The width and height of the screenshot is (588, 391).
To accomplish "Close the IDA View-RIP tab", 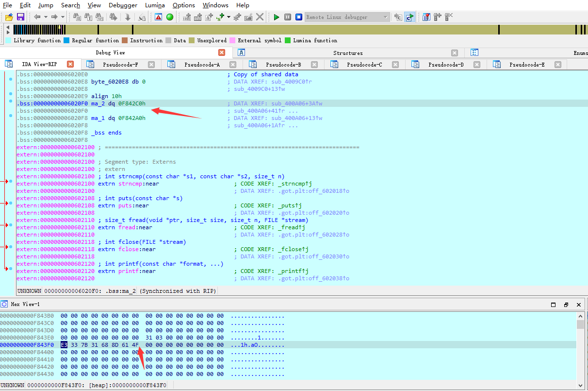I will (70, 64).
